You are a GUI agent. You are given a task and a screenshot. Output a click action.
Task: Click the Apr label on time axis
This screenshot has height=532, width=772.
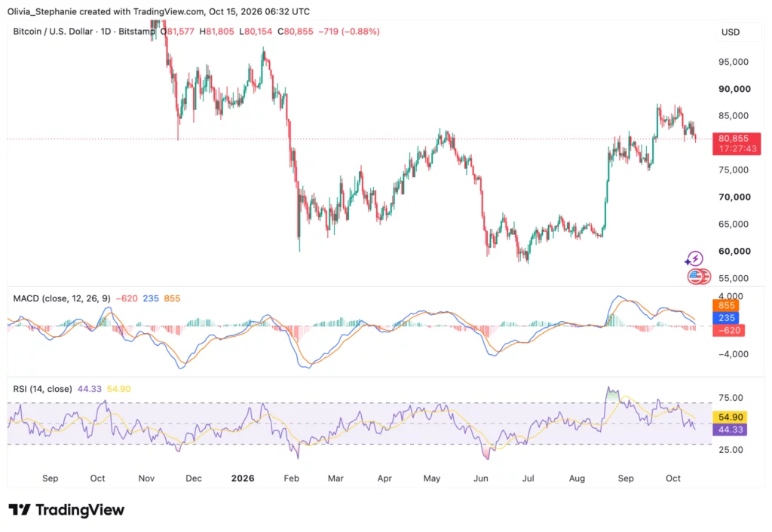click(x=384, y=478)
